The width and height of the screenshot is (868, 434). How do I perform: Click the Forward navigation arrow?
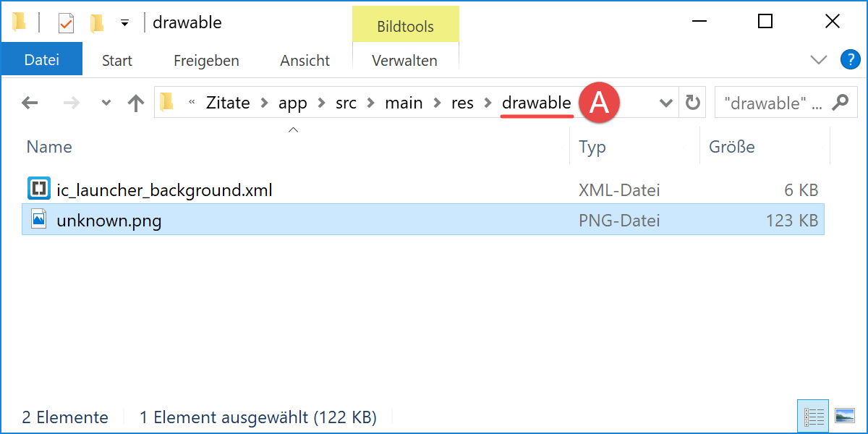72,103
